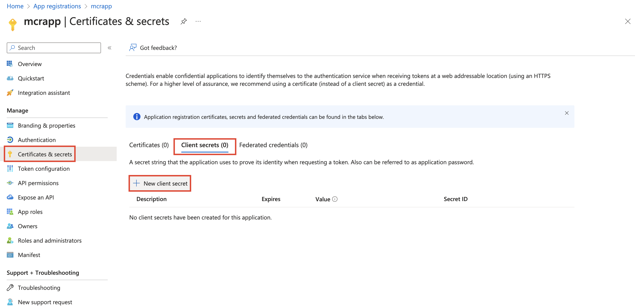This screenshot has height=308, width=644.
Task: Click the Expose an API cloud icon
Action: coord(10,197)
